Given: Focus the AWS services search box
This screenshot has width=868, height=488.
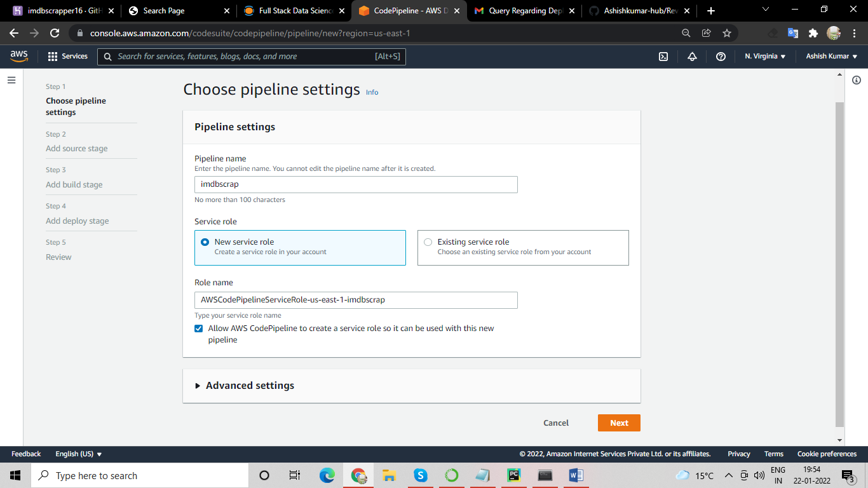Looking at the screenshot, I should (x=252, y=57).
